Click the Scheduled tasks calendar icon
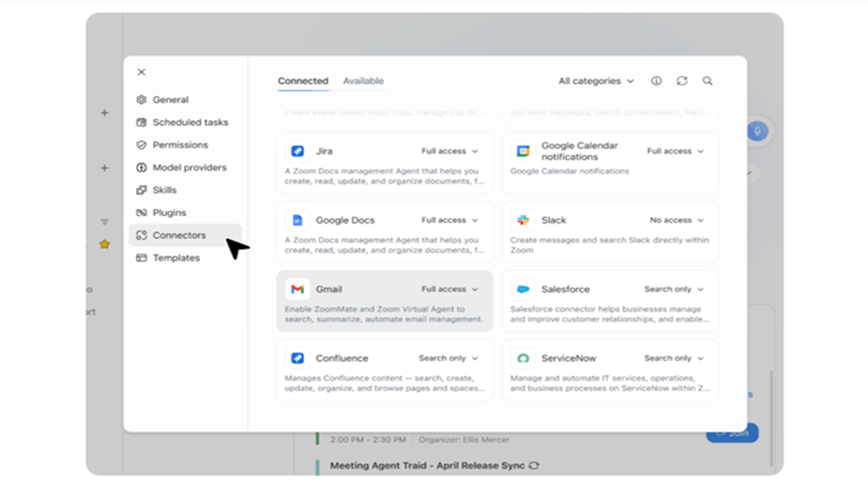Screen dimensions: 868x488 coord(141,122)
